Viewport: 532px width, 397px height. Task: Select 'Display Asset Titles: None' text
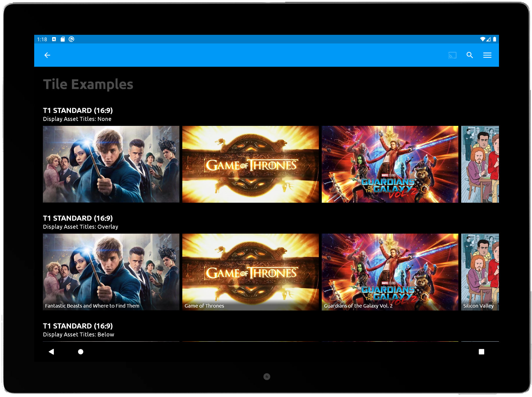tap(77, 119)
